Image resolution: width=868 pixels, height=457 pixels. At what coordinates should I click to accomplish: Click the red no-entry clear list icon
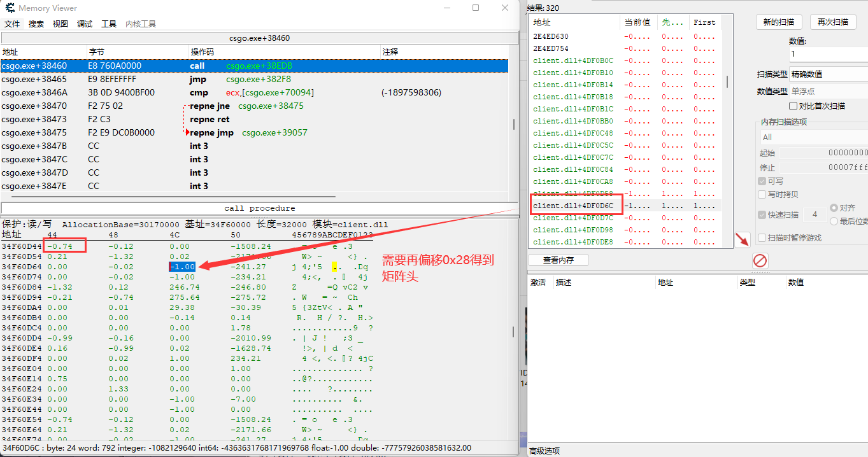point(760,260)
